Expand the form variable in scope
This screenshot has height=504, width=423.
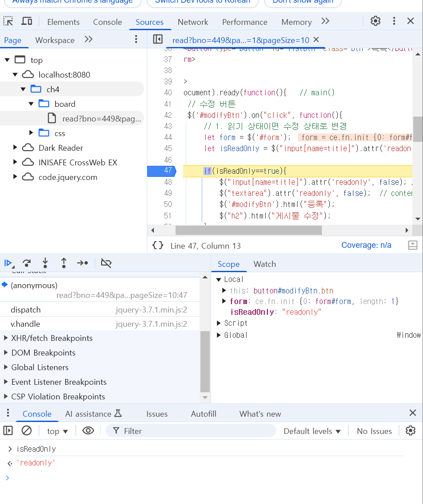[224, 301]
